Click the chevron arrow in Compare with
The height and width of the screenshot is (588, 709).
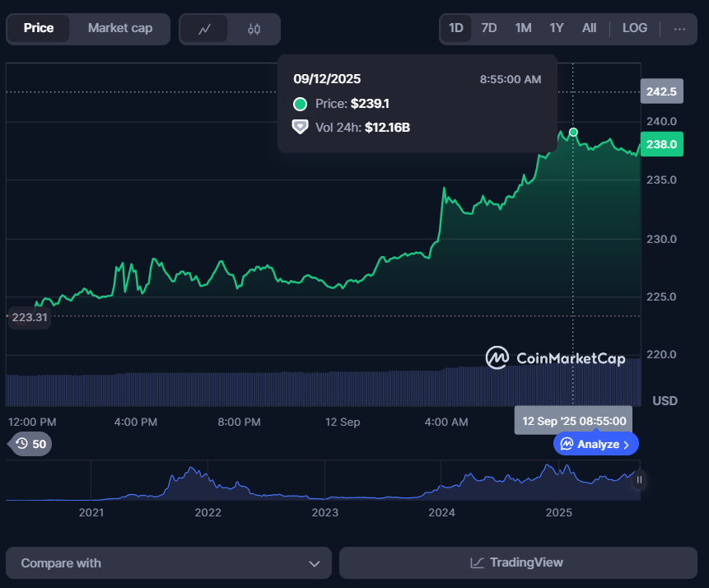click(314, 563)
